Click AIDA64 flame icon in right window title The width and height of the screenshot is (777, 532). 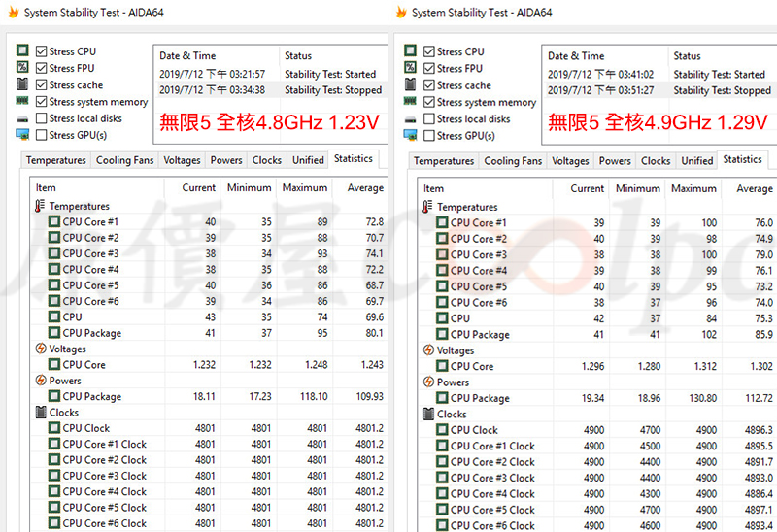coord(401,12)
